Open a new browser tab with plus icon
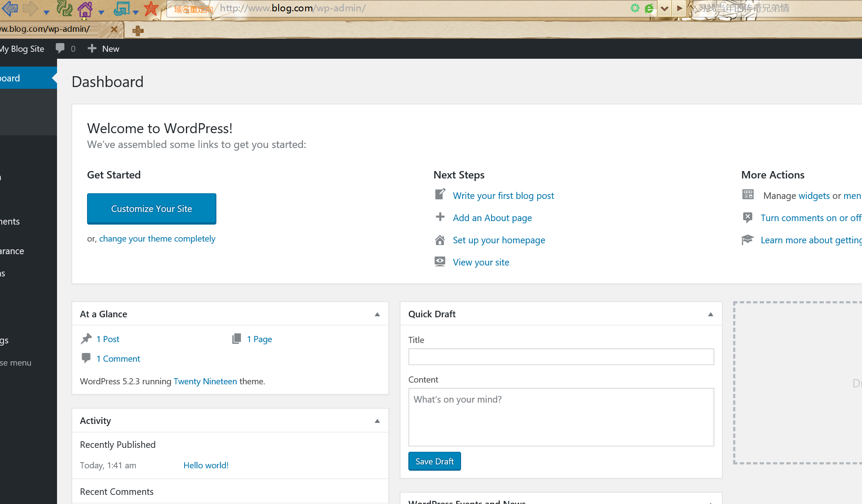Image resolution: width=862 pixels, height=504 pixels. click(x=138, y=30)
